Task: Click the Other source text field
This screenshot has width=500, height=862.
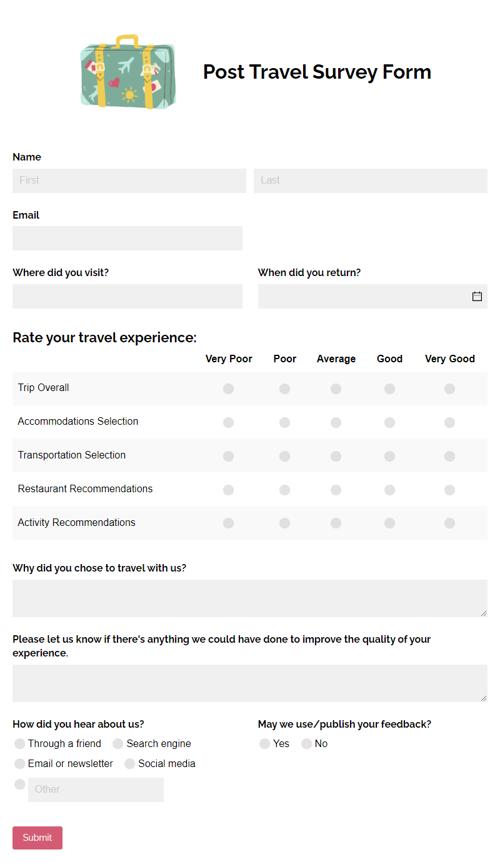Action: tap(96, 789)
